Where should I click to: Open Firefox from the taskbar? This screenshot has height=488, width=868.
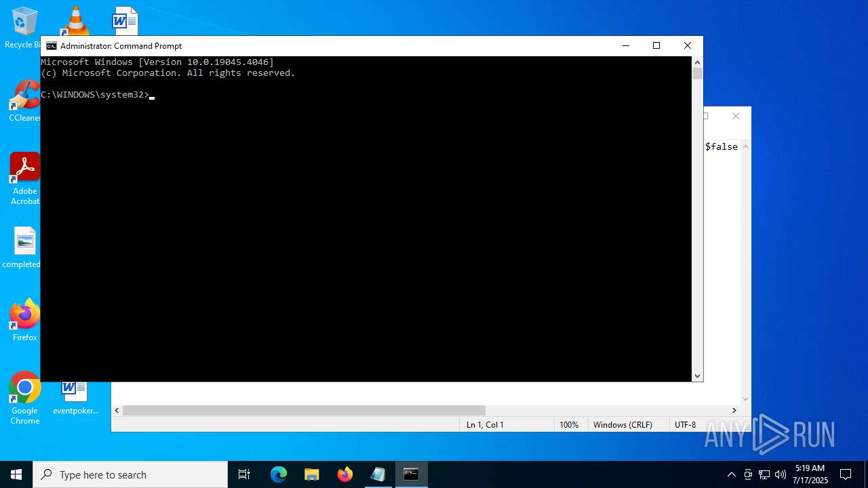click(x=345, y=474)
